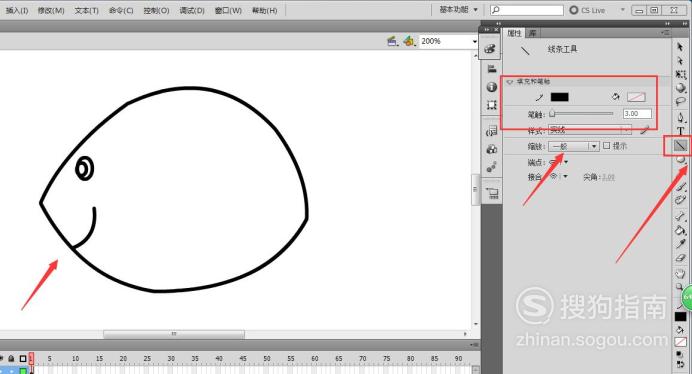692x374 pixels.
Task: Open the Info panel icon
Action: 492,87
